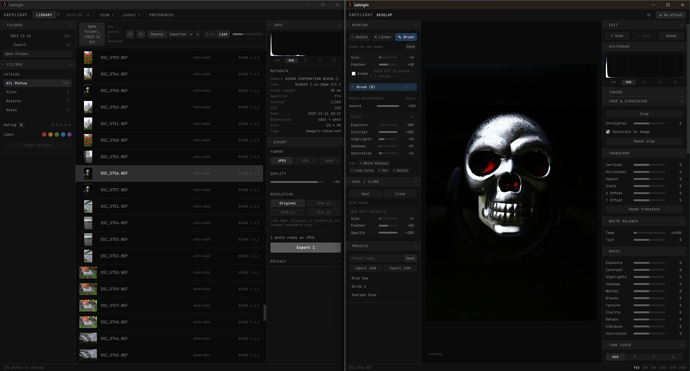Add an HSL brush adjustment
The width and height of the screenshot is (690, 371).
pos(383,170)
